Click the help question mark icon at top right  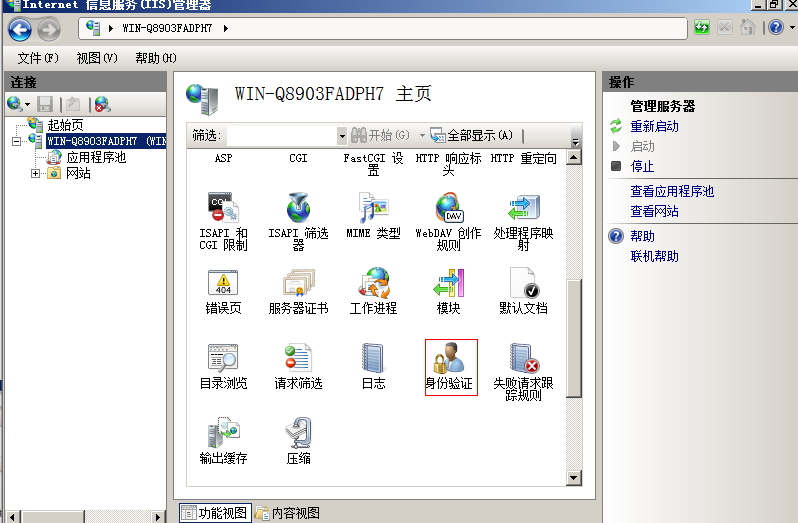click(x=776, y=27)
